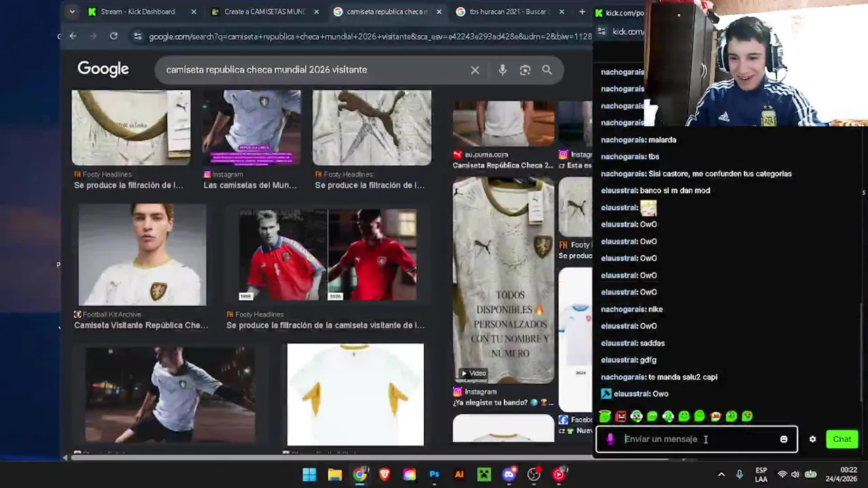Go back in the Chrome browser
The height and width of the screenshot is (488, 868).
[73, 36]
